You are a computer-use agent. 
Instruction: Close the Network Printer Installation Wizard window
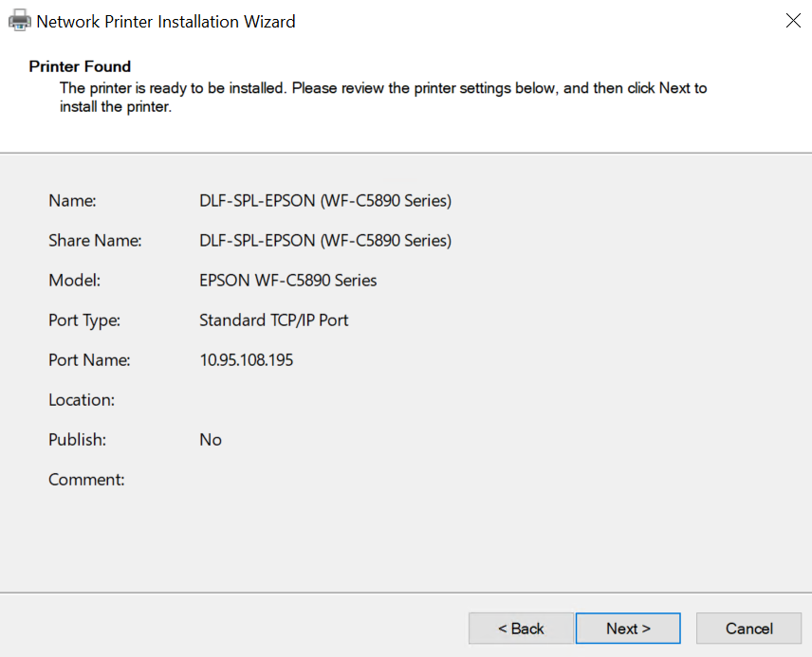click(x=793, y=21)
